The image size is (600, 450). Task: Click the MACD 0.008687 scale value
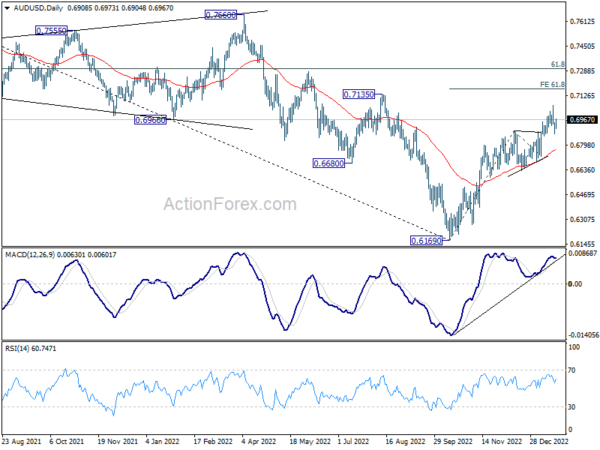click(x=583, y=254)
